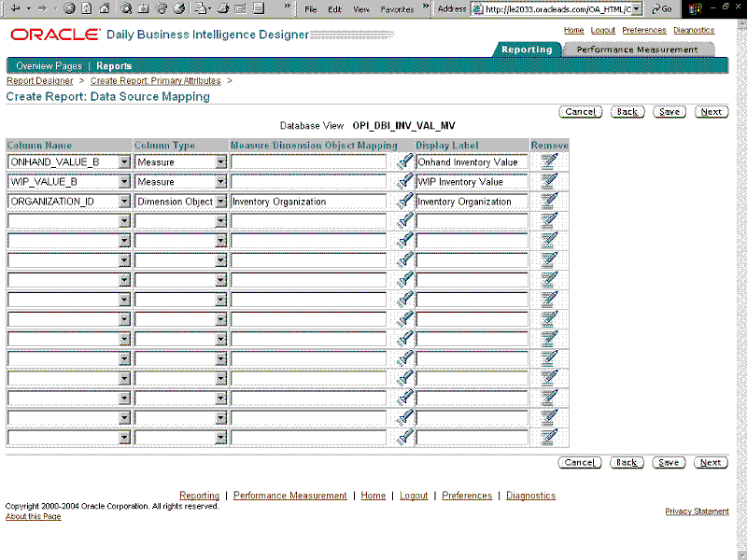
Task: Open the browser Favorites toolbar icon
Action: point(144,8)
